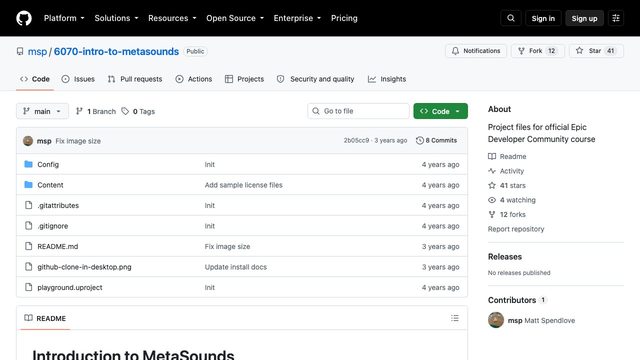Screen dimensions: 640x360
Task: Fork the repository with Fork button
Action: [538, 51]
